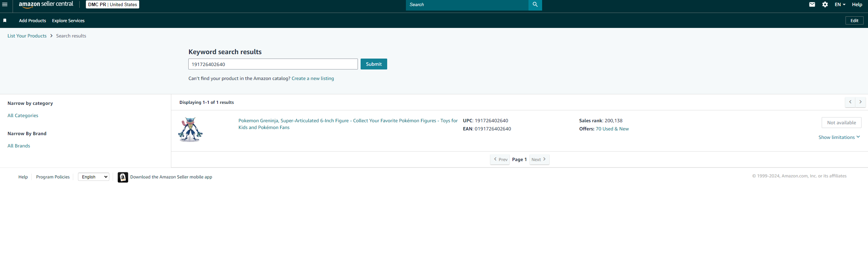Image resolution: width=868 pixels, height=269 pixels.
Task: Open the Greninja figure thumbnail
Action: click(x=190, y=130)
